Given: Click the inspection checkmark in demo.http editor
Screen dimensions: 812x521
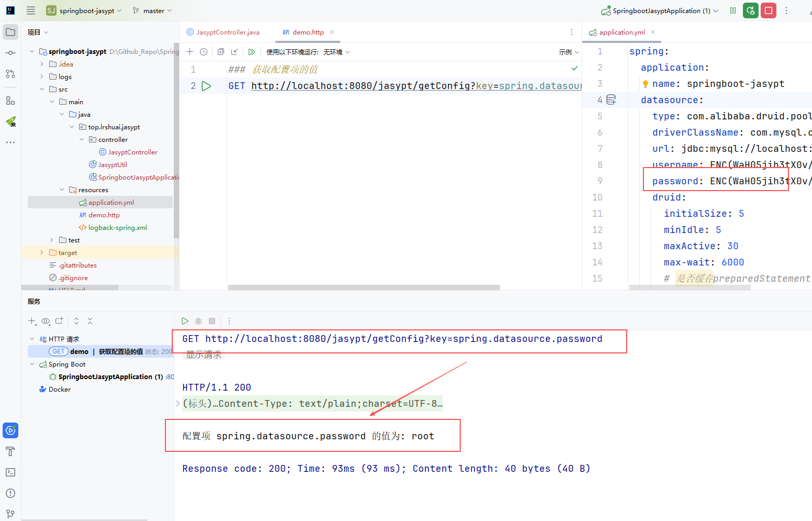Looking at the screenshot, I should pyautogui.click(x=574, y=68).
